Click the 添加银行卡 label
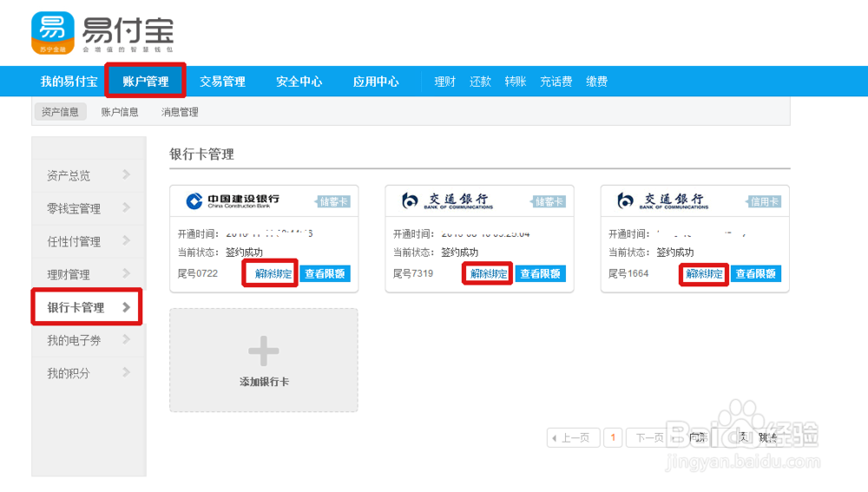The height and width of the screenshot is (492, 868). (264, 382)
